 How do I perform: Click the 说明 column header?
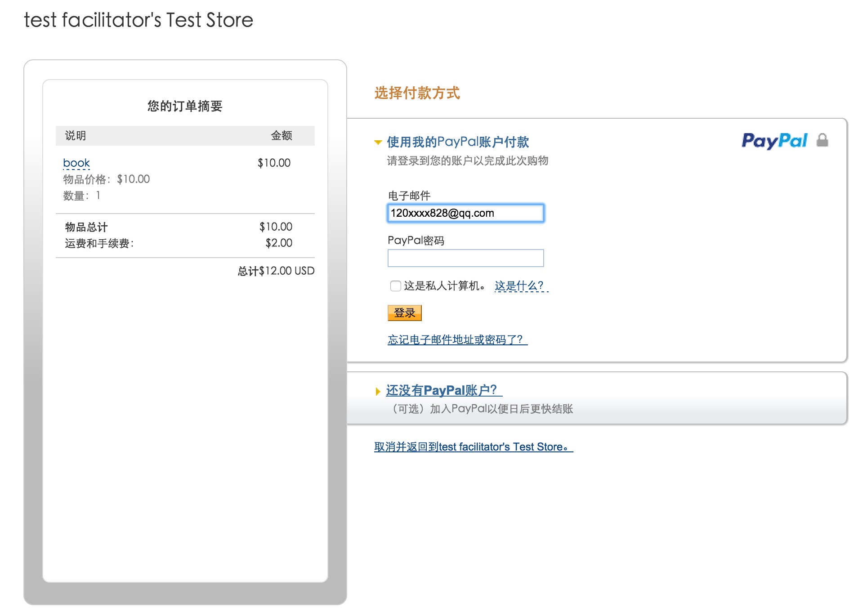(76, 135)
